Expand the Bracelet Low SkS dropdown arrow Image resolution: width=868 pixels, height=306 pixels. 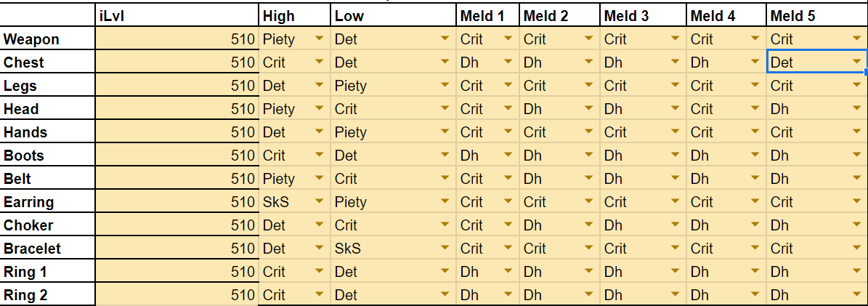pos(445,249)
